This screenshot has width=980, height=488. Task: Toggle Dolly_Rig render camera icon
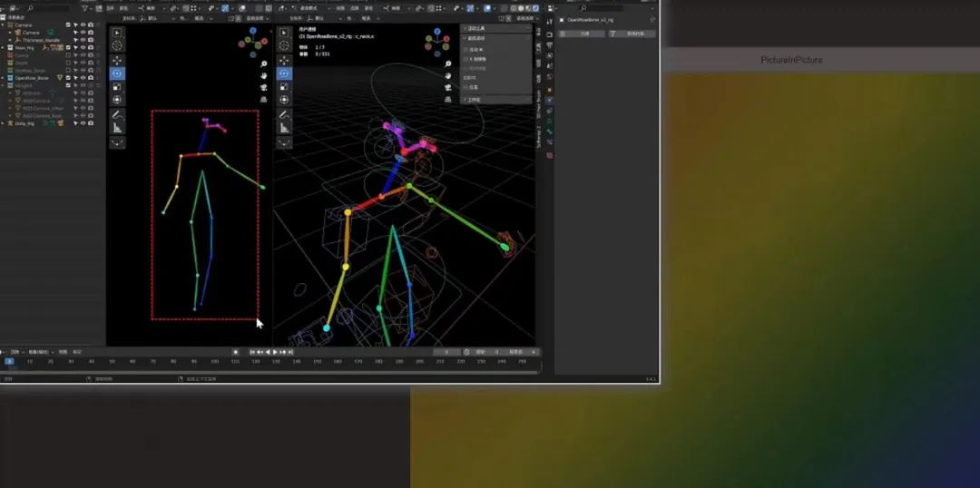(x=91, y=123)
